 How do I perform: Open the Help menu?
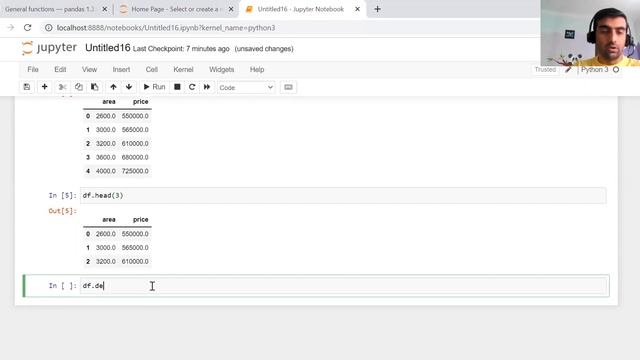pos(257,69)
